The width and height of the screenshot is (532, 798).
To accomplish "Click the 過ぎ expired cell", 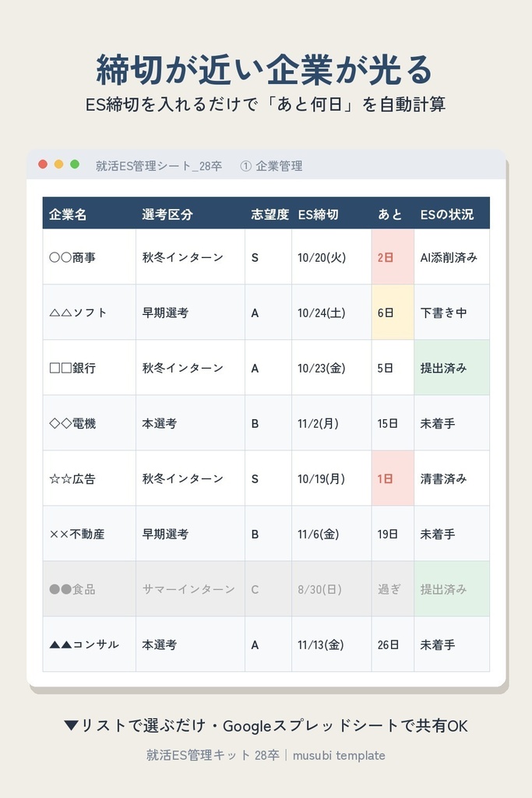I will click(393, 589).
